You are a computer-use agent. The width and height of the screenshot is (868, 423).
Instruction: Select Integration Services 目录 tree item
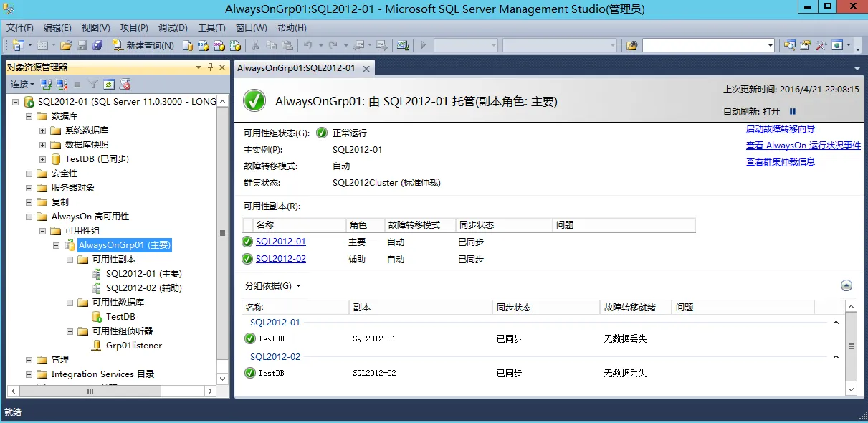(102, 374)
